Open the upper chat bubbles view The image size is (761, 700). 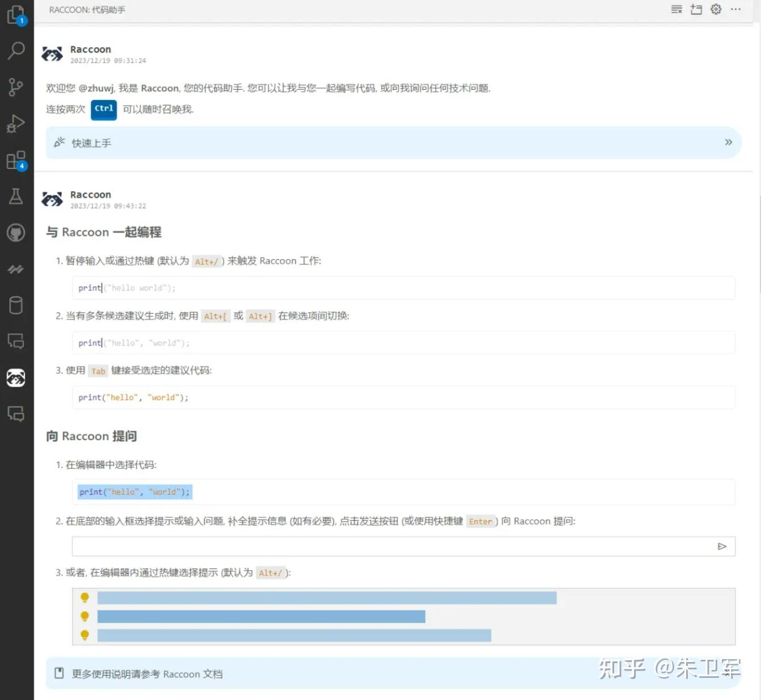pyautogui.click(x=16, y=341)
